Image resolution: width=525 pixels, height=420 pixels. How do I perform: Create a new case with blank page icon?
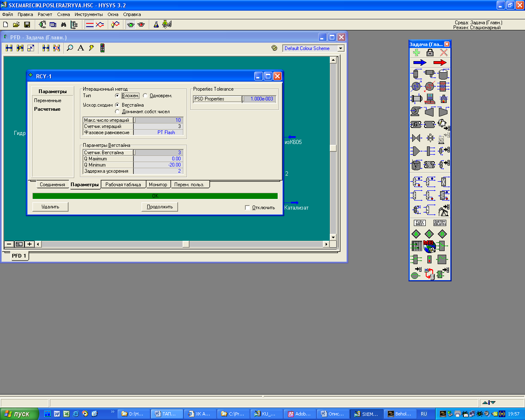pos(6,25)
